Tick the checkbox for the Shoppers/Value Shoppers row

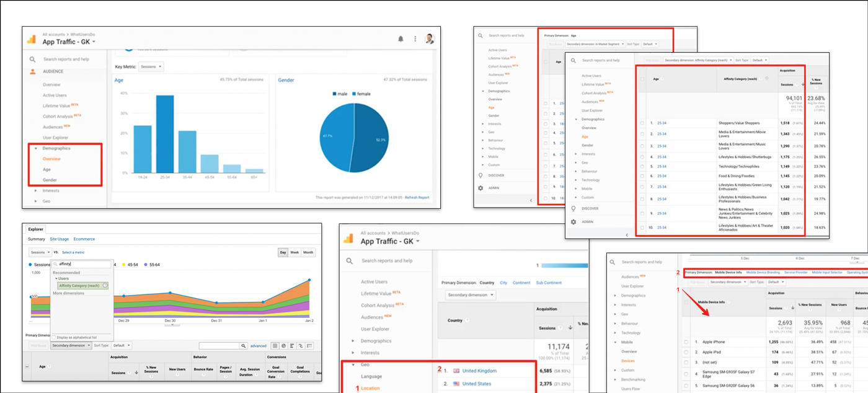pos(642,123)
